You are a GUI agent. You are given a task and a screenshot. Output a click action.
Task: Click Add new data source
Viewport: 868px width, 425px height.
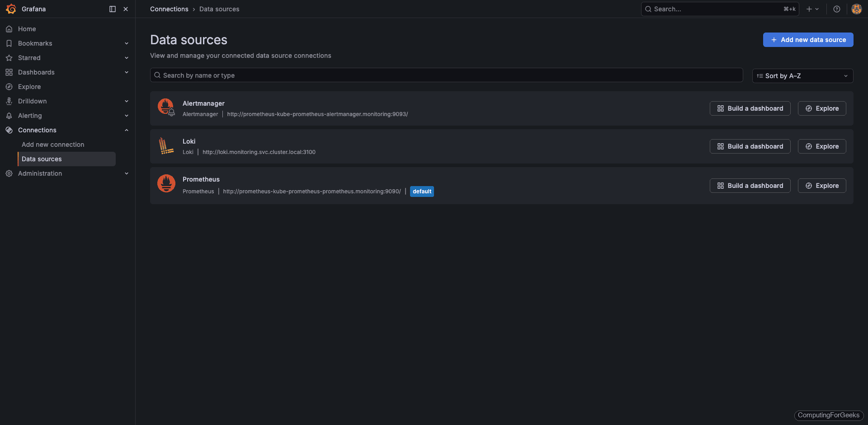808,40
